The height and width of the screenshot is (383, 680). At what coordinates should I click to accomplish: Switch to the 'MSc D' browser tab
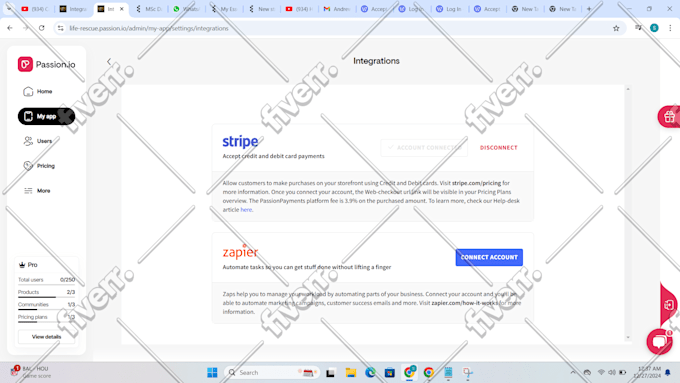(149, 9)
